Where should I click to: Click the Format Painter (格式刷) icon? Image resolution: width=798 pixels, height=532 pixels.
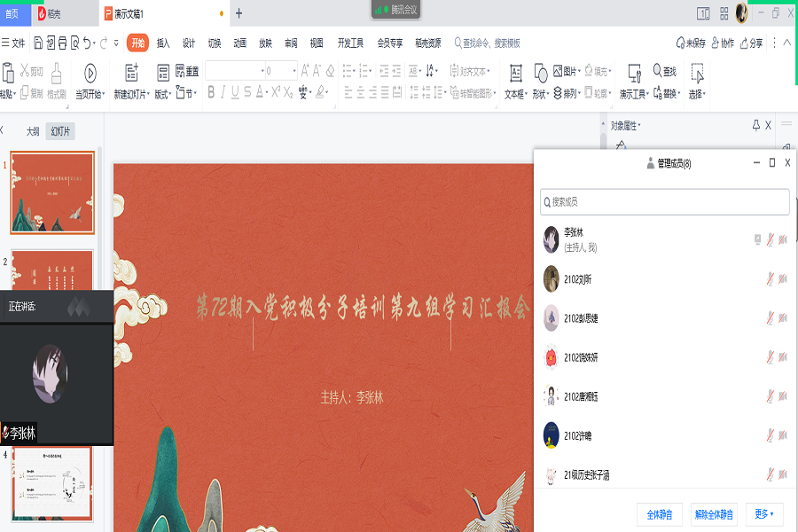56,74
